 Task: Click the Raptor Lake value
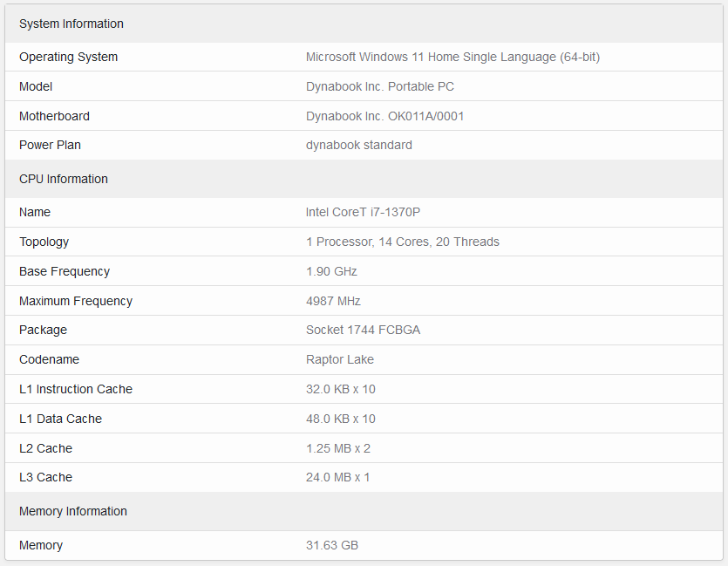tap(340, 360)
